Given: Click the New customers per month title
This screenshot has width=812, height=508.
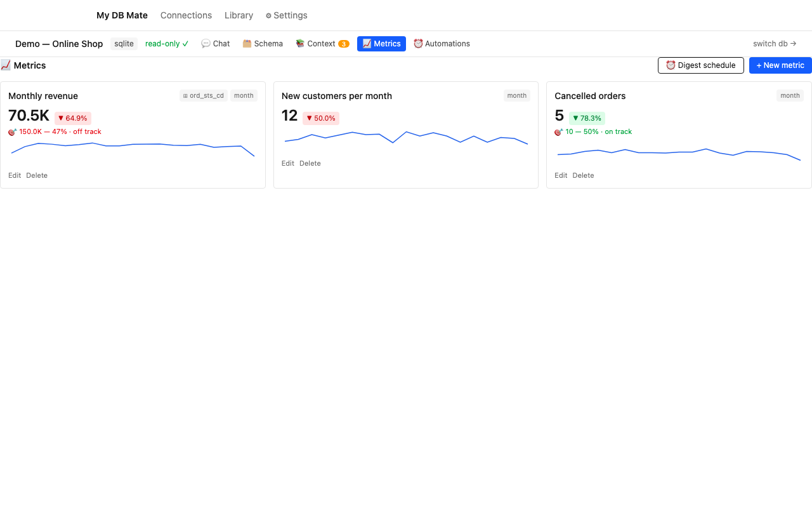Looking at the screenshot, I should [337, 96].
